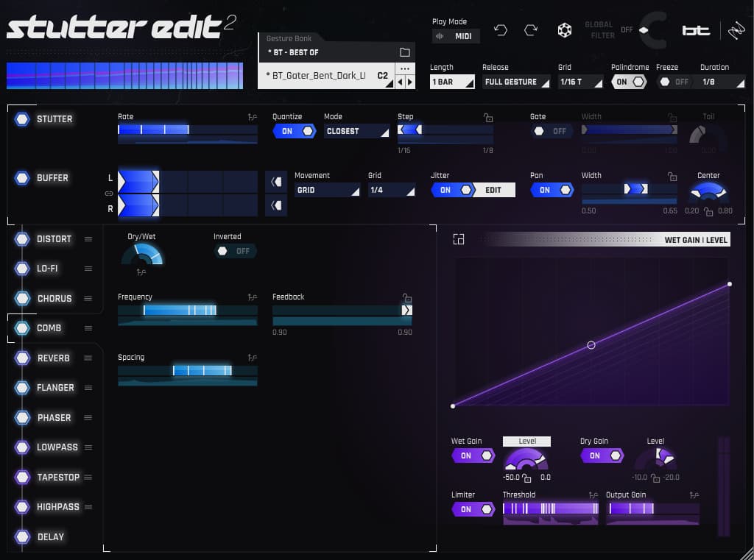
Task: Toggle the Gate OFF switch
Action: coord(552,131)
